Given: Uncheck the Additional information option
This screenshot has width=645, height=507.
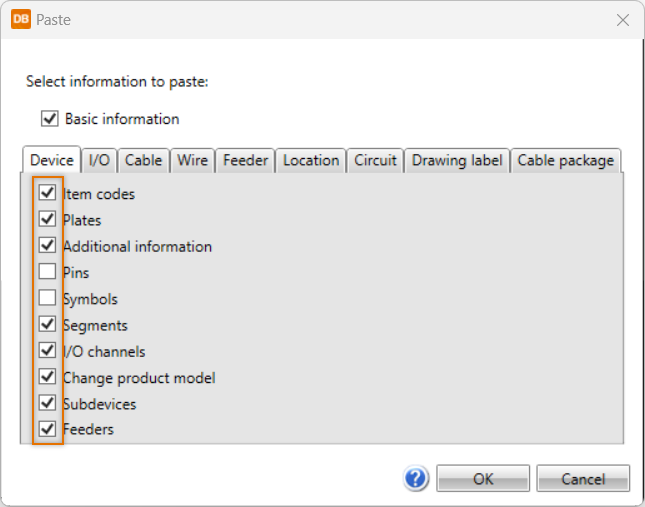Looking at the screenshot, I should coord(47,245).
